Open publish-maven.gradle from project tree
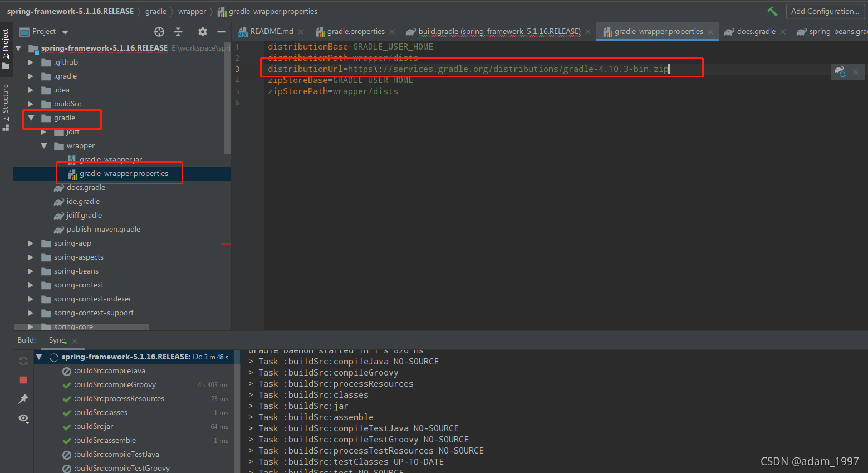 [x=104, y=230]
